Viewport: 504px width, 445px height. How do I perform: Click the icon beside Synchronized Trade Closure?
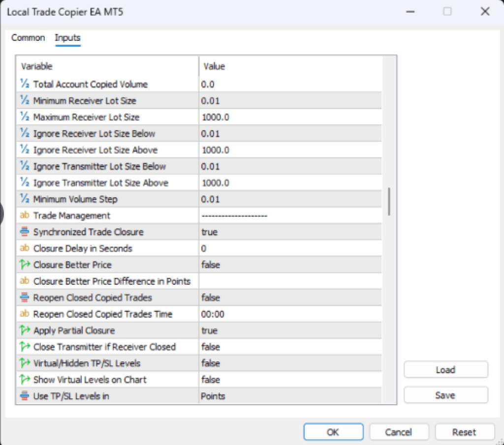[x=25, y=232]
